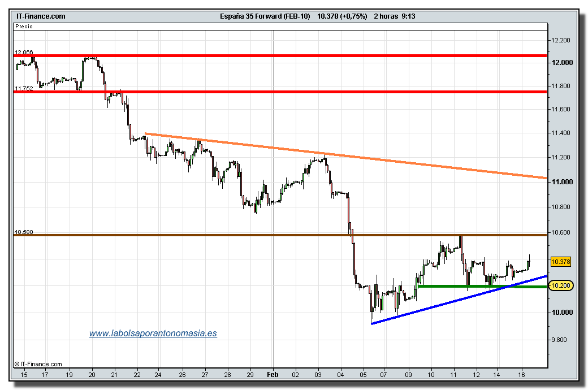The height and width of the screenshot is (390, 588).
Task: Click the 10.000 price axis value
Action: click(562, 312)
